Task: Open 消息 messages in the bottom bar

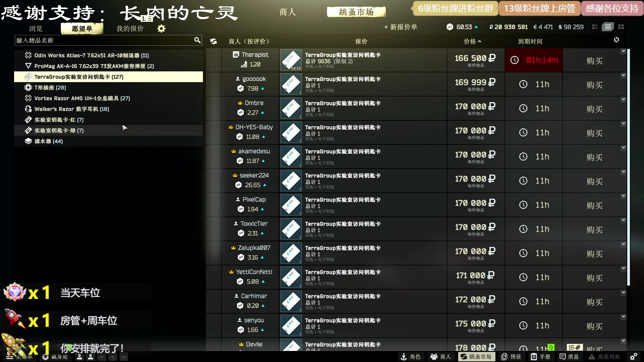Action: pyautogui.click(x=569, y=357)
